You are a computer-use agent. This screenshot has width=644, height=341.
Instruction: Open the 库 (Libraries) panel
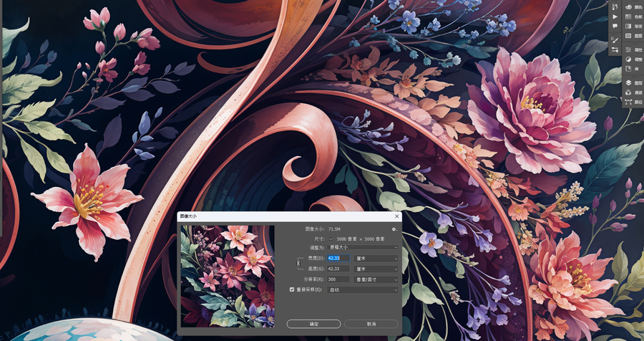click(633, 69)
